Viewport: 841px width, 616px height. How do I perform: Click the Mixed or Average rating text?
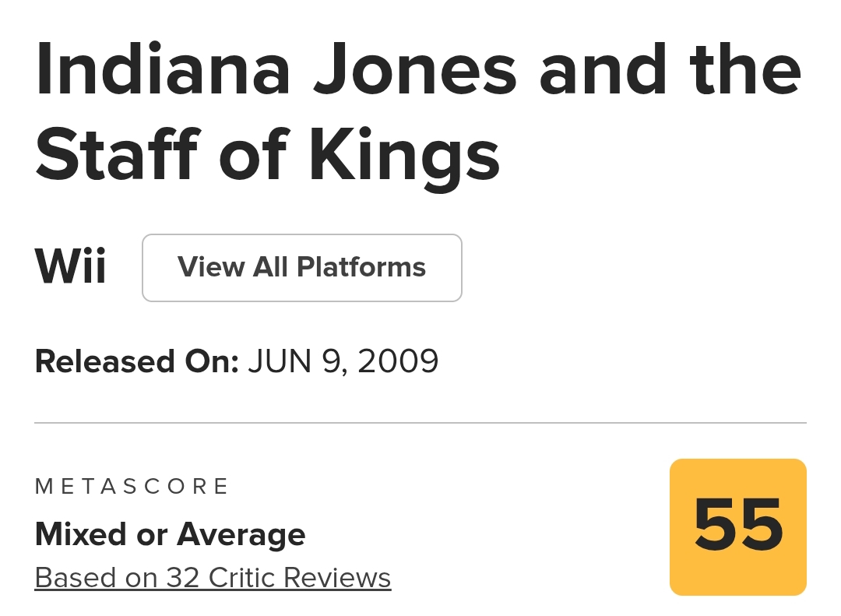170,534
